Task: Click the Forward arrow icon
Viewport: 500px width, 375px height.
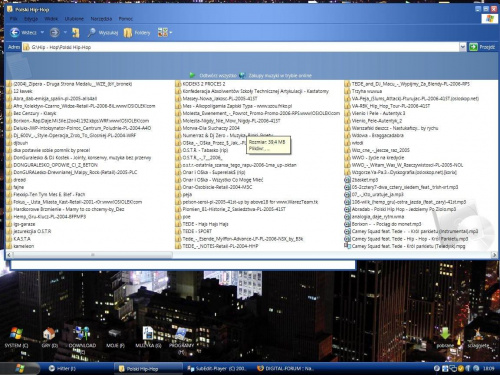Action: [x=55, y=32]
